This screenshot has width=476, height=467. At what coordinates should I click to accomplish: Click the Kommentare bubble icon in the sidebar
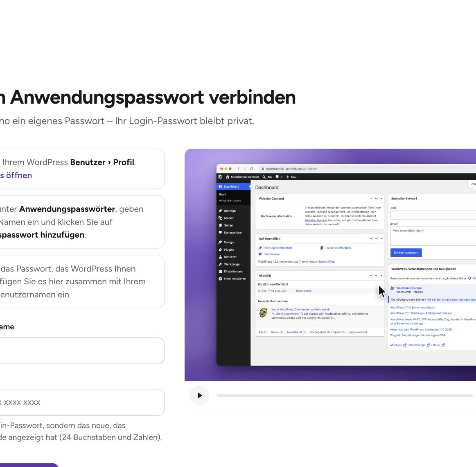[220, 232]
